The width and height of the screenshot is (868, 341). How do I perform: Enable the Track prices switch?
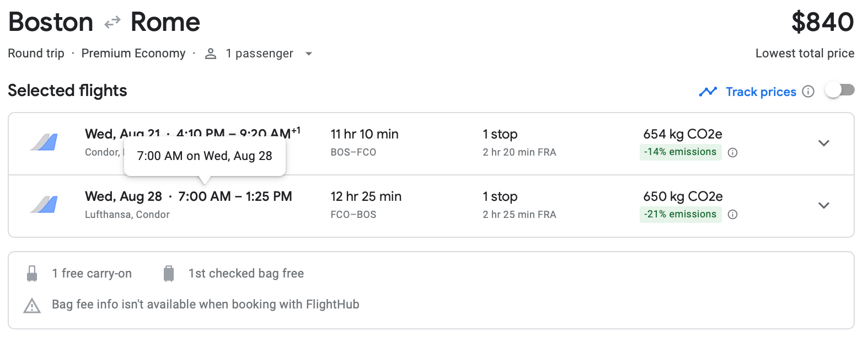pos(840,88)
